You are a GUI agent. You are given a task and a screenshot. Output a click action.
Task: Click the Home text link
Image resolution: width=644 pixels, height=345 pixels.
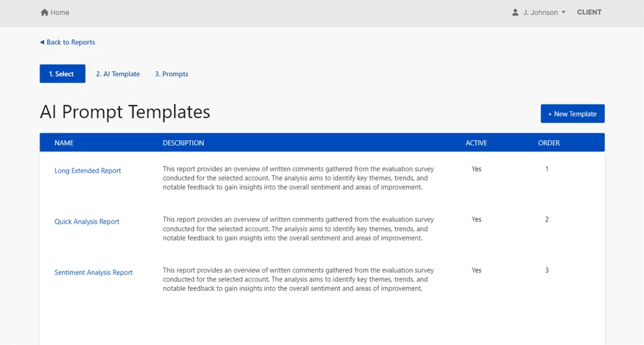60,13
